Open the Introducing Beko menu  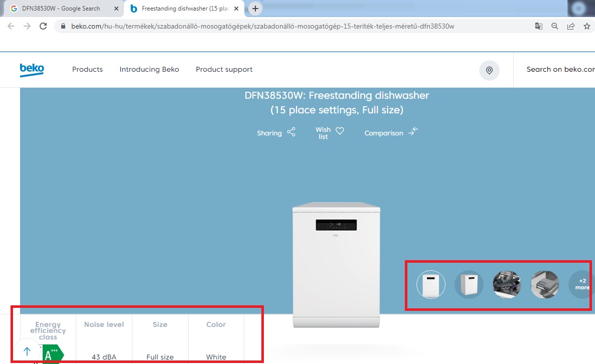coord(149,70)
